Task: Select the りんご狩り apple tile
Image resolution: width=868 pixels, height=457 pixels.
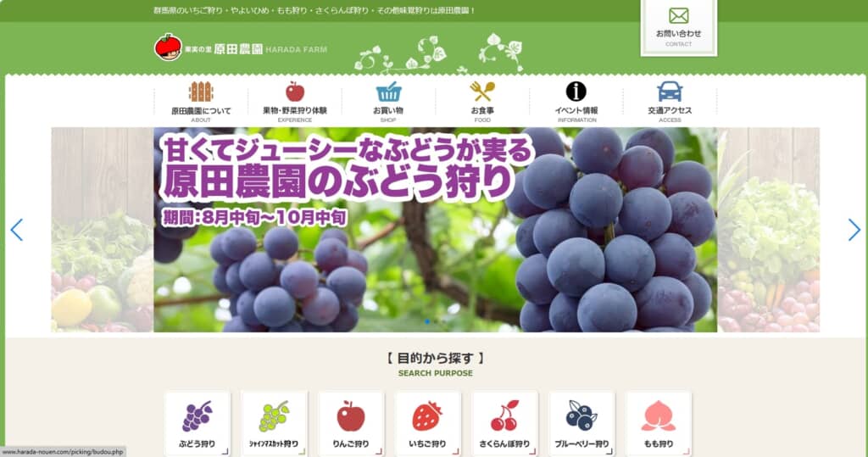Action: [x=351, y=424]
